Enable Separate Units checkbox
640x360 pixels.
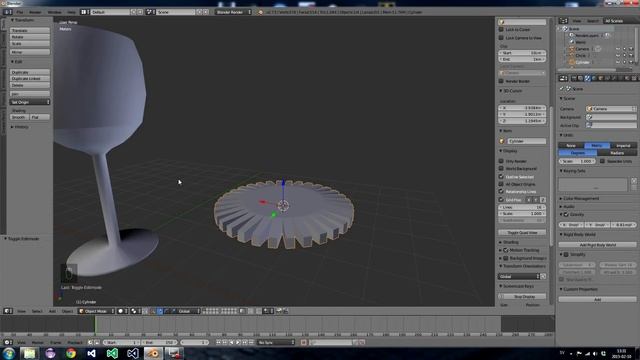coord(602,161)
